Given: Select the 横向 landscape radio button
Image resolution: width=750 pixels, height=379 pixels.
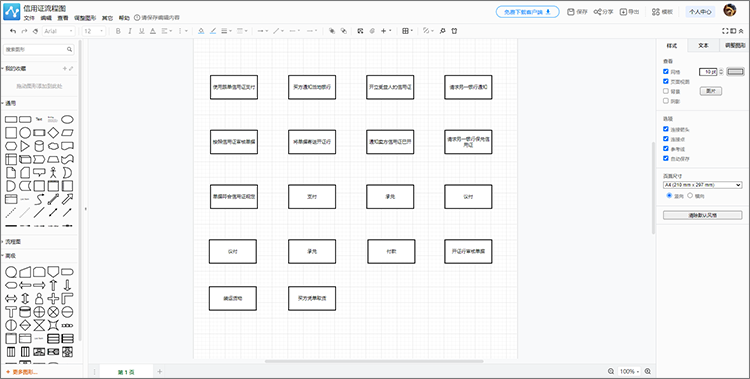Looking at the screenshot, I should 690,196.
